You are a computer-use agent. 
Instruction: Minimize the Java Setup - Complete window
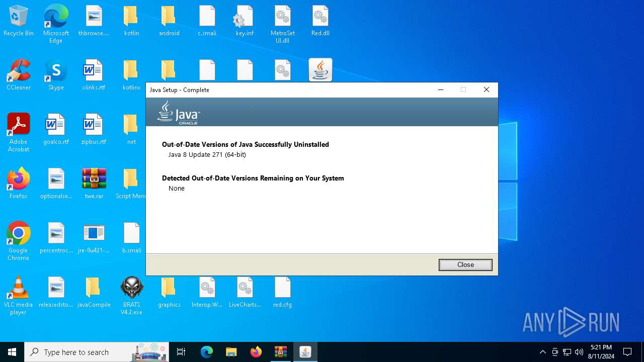441,89
